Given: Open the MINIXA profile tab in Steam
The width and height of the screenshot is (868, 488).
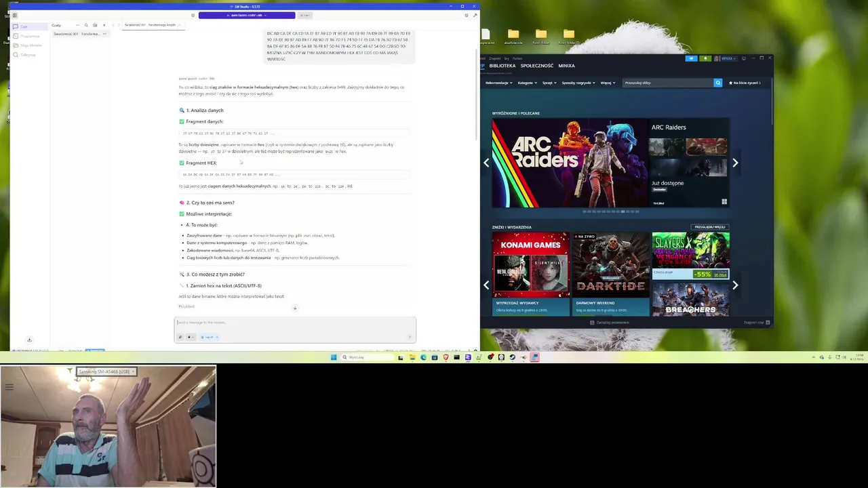Looking at the screenshot, I should click(x=566, y=66).
